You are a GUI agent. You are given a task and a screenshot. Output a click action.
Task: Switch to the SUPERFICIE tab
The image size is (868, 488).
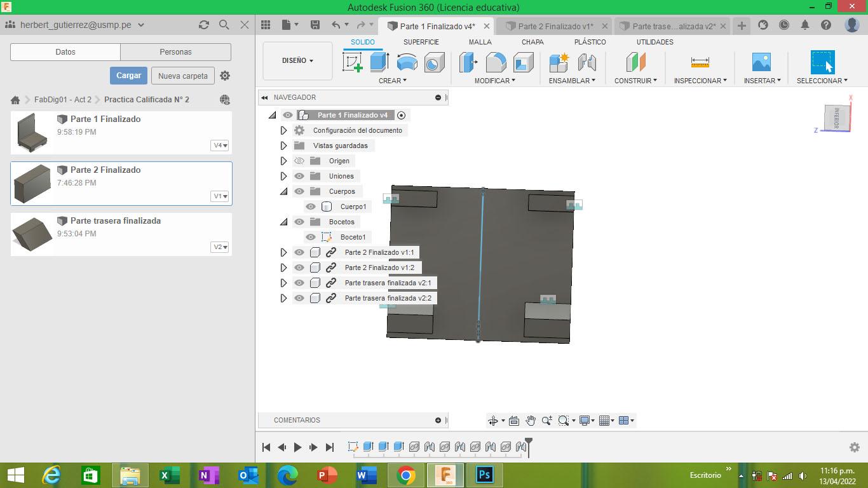click(x=421, y=42)
